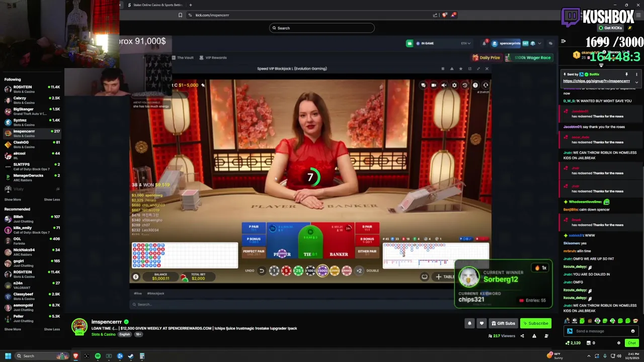Open BigSkenger channel in sidebar

tap(31, 111)
